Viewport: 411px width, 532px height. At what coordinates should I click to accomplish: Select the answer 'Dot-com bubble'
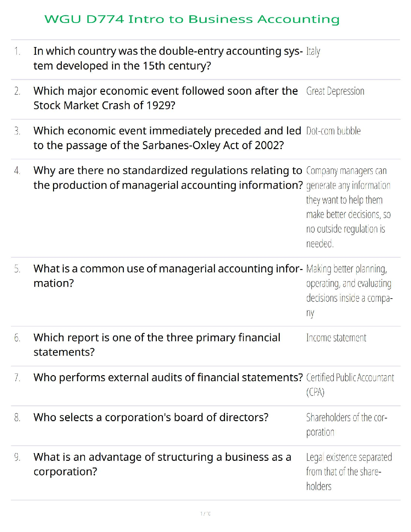tap(333, 131)
